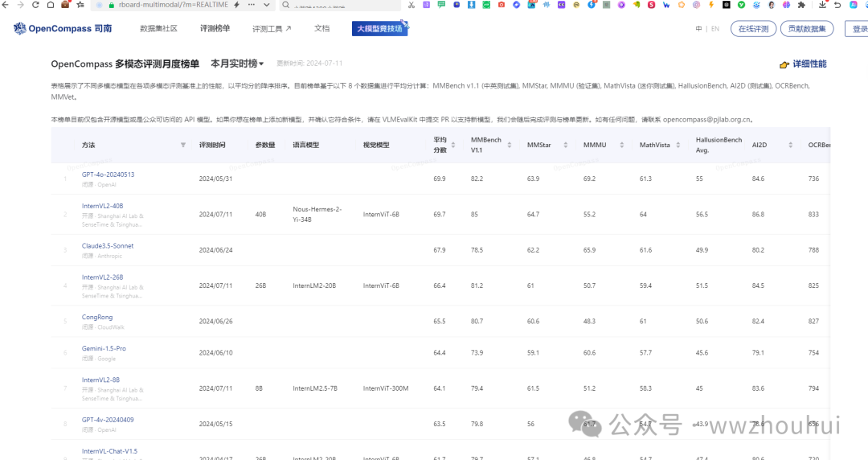Select the 2024/06/24 evaluation date cell

(216, 250)
